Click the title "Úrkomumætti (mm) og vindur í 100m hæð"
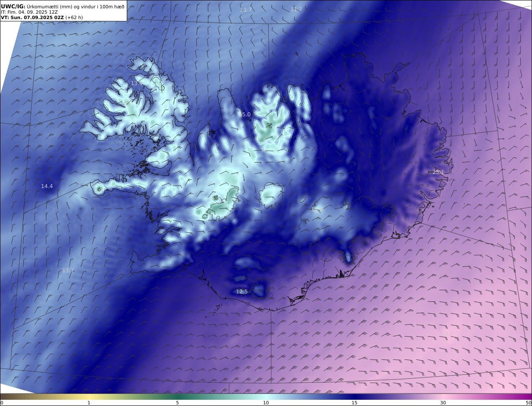Image resolution: width=532 pixels, height=406 pixels. pyautogui.click(x=76, y=7)
